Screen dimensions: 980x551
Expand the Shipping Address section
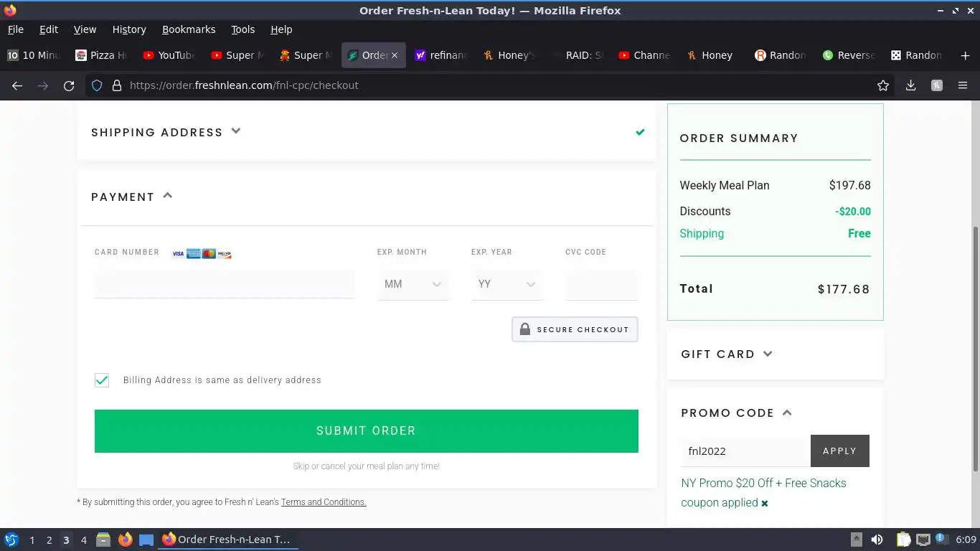[166, 132]
